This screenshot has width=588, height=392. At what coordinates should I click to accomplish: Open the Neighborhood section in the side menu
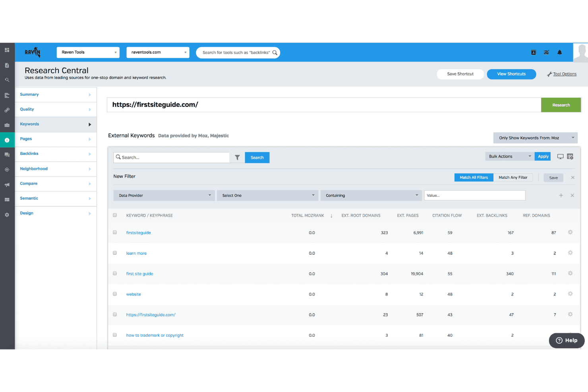(56, 169)
